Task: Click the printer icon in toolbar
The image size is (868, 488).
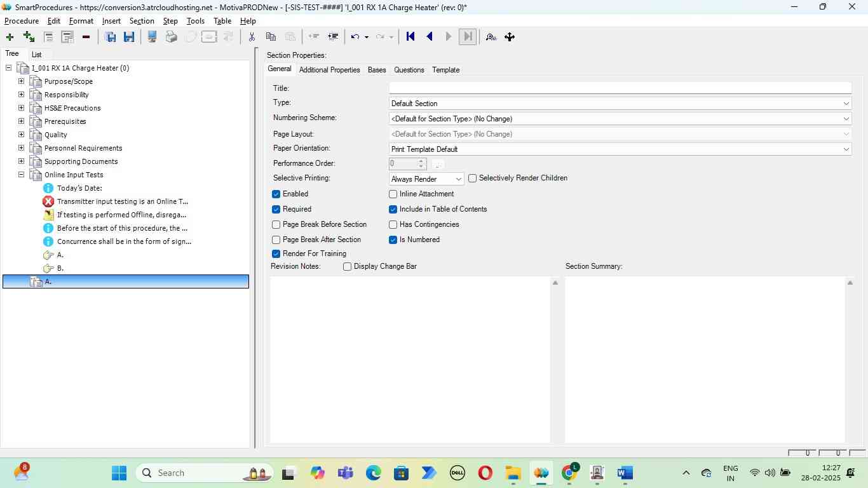Action: tap(171, 37)
